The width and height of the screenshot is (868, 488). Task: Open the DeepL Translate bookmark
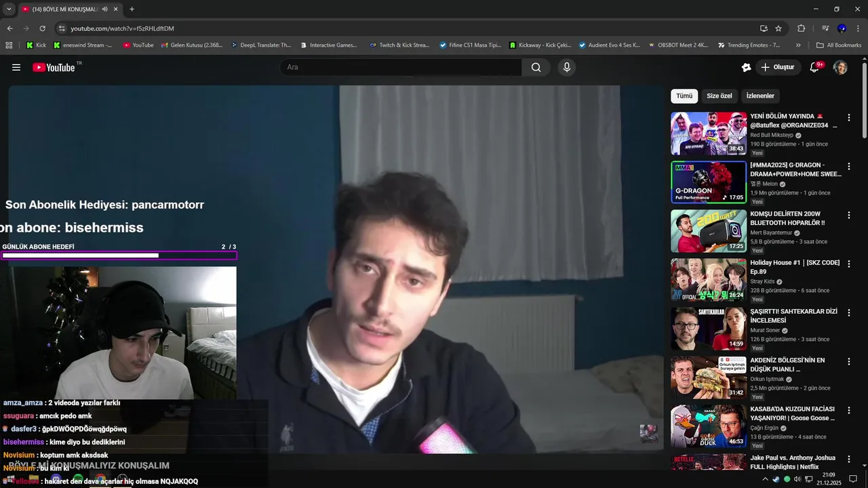[260, 45]
